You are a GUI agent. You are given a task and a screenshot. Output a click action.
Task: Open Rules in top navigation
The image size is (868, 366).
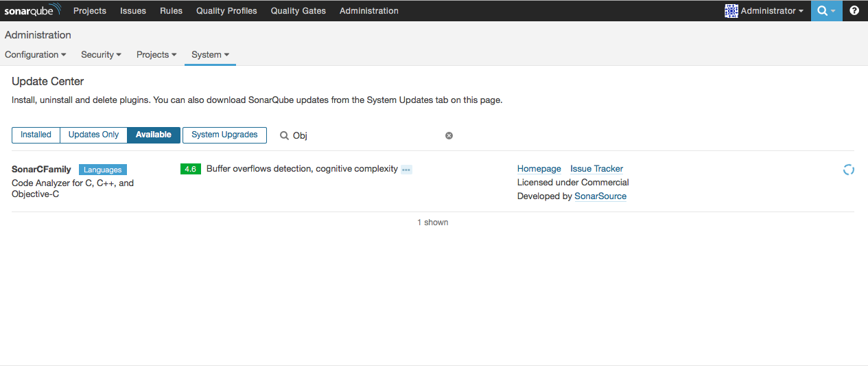click(171, 11)
